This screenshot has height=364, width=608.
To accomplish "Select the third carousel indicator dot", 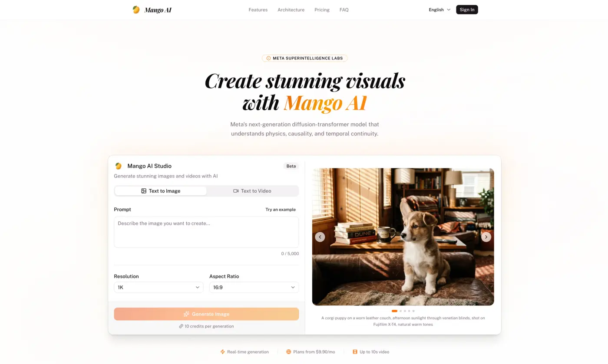I will (x=405, y=311).
